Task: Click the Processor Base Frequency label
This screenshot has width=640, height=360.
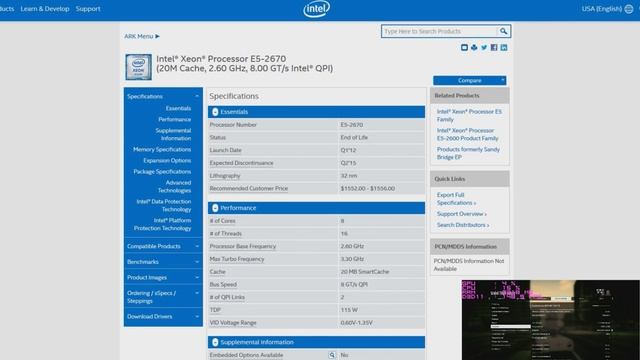Action: 243,247
